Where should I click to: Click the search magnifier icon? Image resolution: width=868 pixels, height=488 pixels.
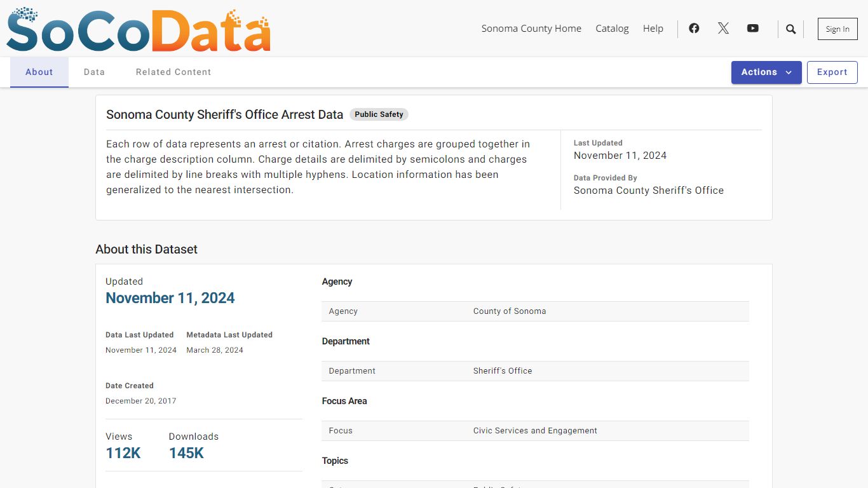791,29
